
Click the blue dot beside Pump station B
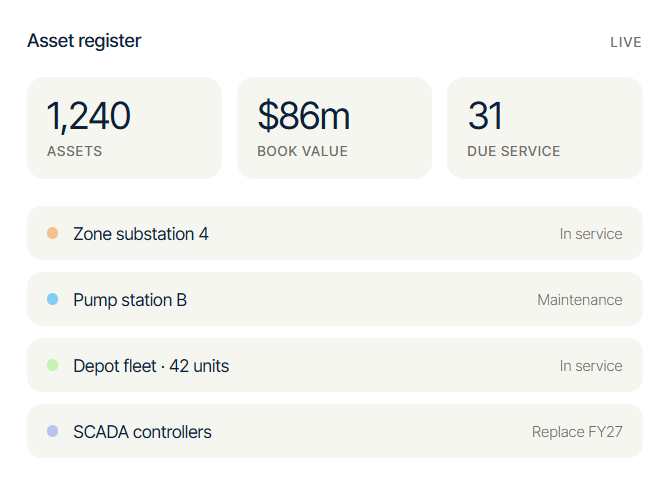tap(53, 299)
